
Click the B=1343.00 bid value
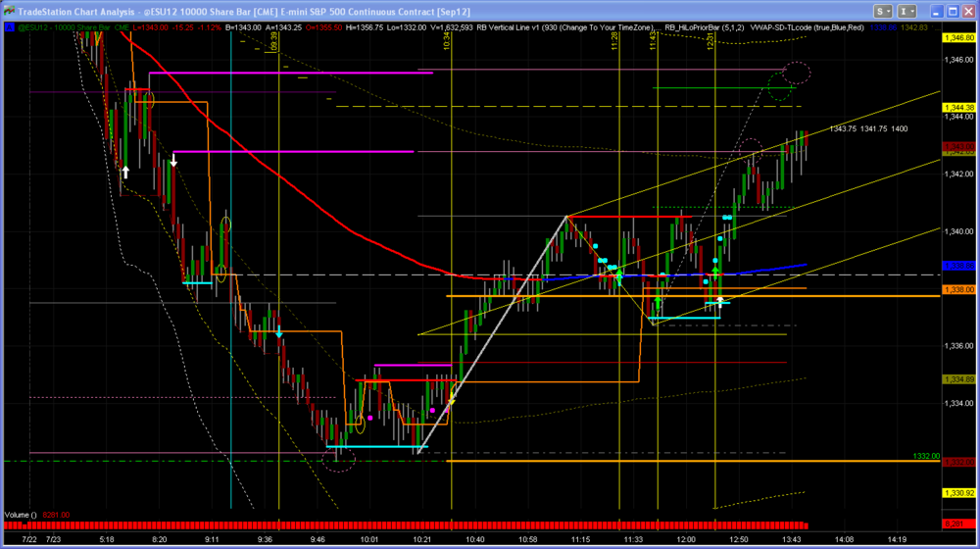(244, 27)
